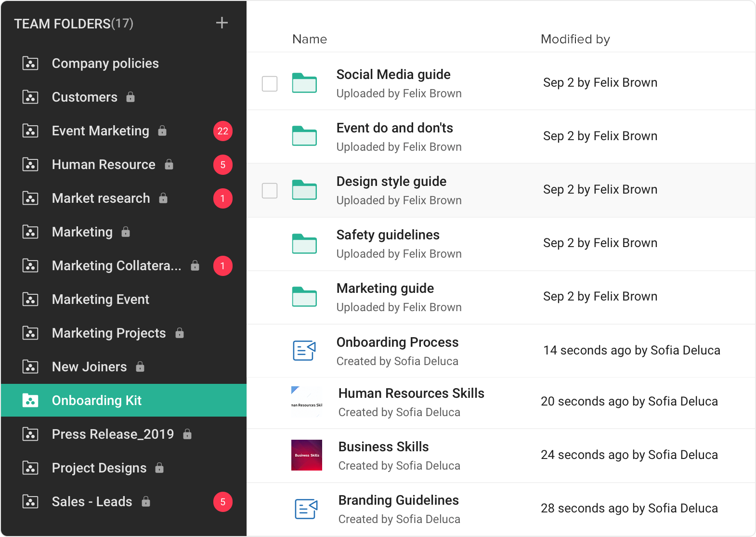Open the Marketing guide folder name
Viewport: 756px width, 537px height.
pos(385,288)
